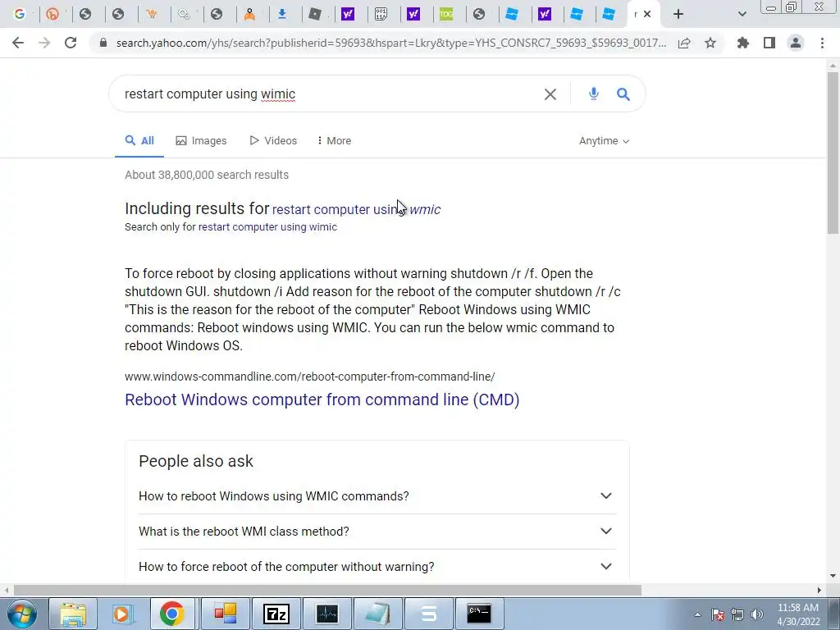Click the Chrome taskbar icon

172,614
